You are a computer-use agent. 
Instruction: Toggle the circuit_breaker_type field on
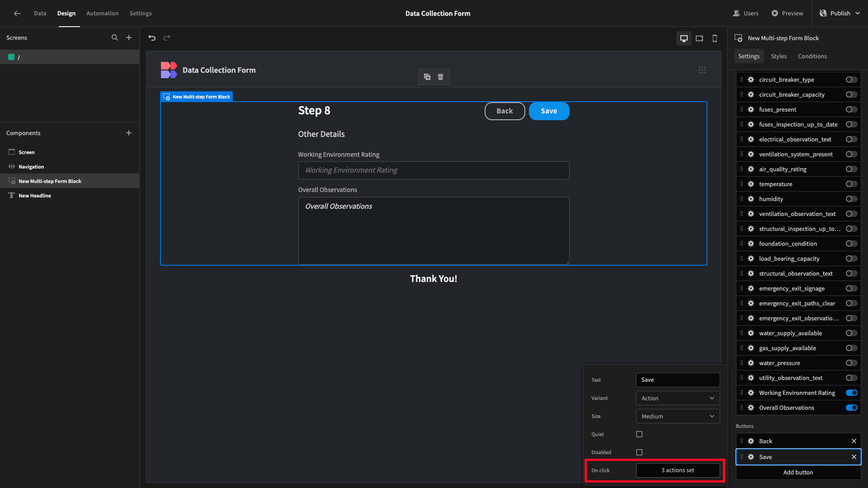[852, 80]
